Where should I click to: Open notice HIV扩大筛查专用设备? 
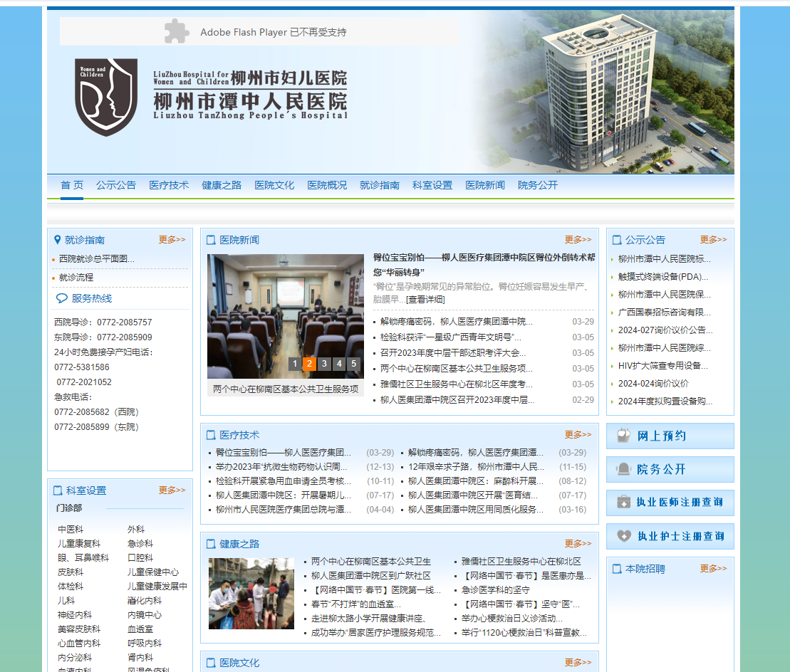[x=663, y=366]
